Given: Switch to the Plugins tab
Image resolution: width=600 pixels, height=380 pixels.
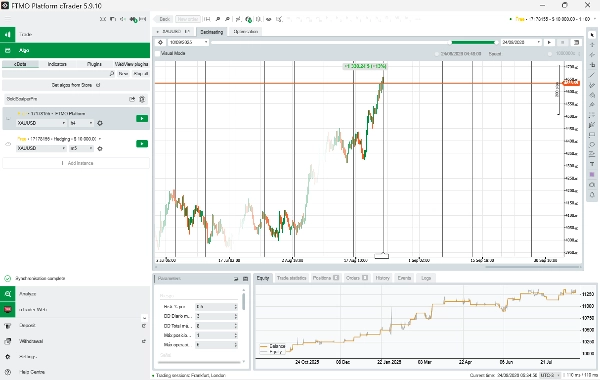Looking at the screenshot, I should tap(94, 64).
